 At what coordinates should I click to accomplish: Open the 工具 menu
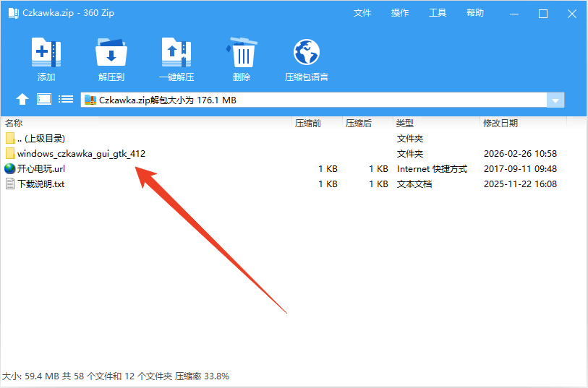pos(438,13)
